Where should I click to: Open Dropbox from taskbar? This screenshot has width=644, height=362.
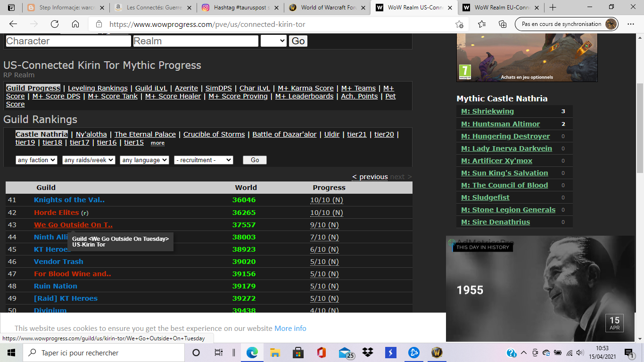click(x=368, y=353)
